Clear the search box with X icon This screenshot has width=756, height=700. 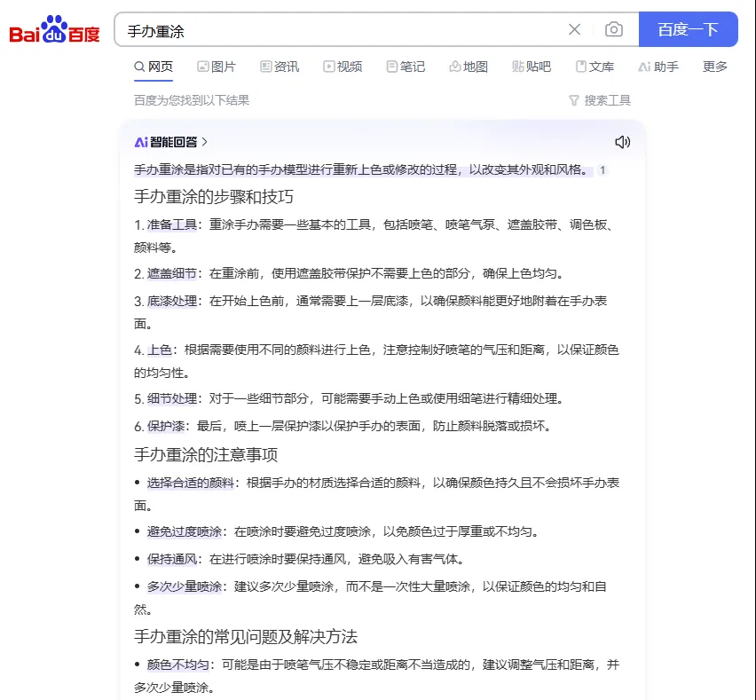tap(574, 29)
